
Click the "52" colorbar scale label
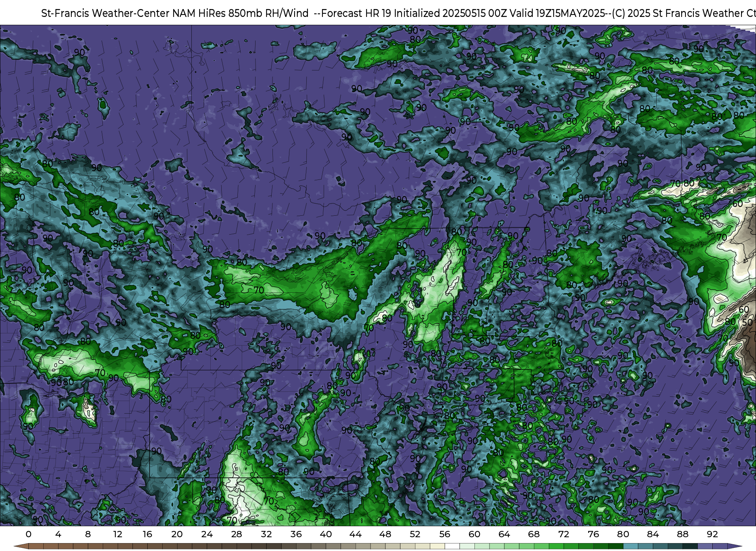(415, 534)
